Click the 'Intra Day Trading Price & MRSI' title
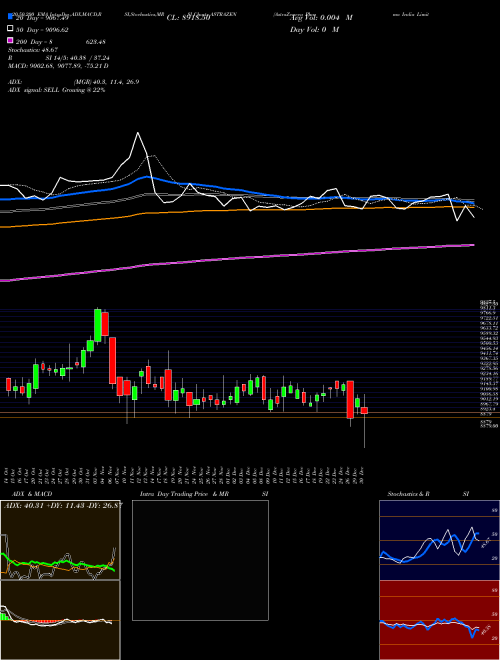The image size is (500, 660). point(204,494)
